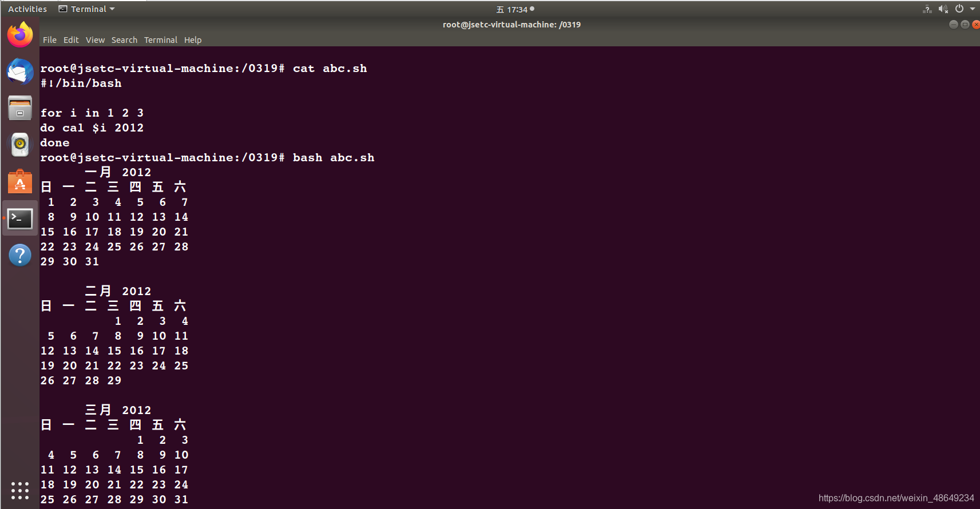
Task: Open the View menu
Action: pyautogui.click(x=95, y=40)
